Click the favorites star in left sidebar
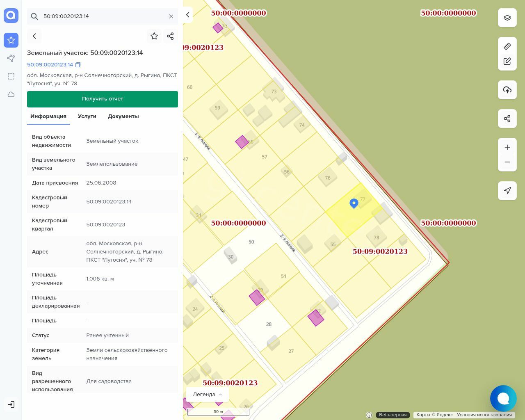 (x=11, y=40)
